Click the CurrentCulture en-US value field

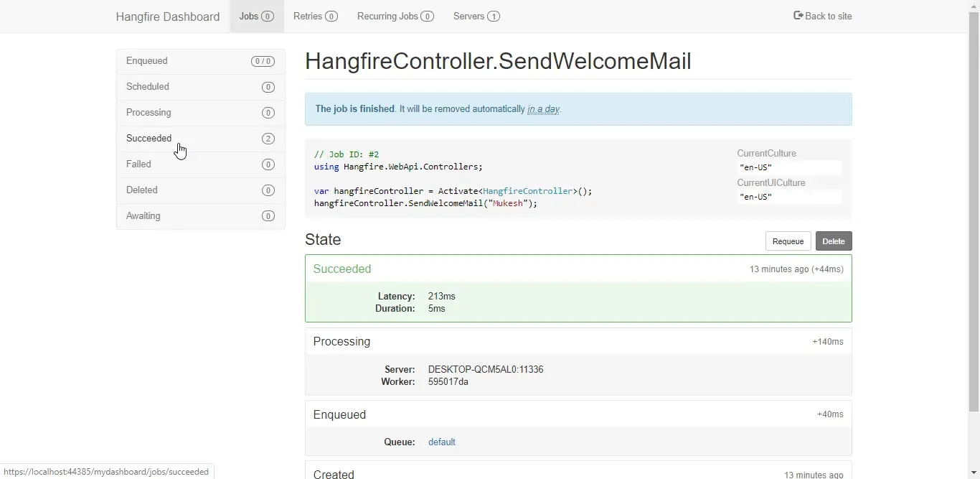tap(788, 167)
